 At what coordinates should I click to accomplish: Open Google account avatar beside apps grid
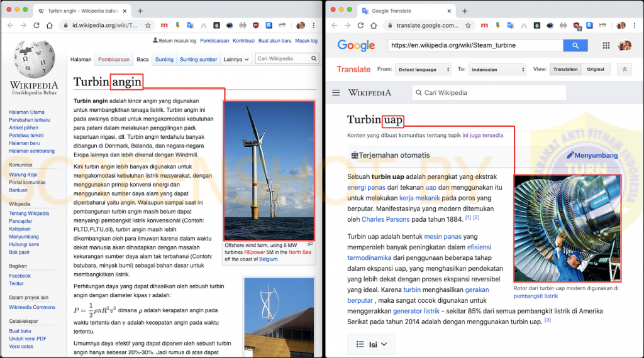[625, 45]
